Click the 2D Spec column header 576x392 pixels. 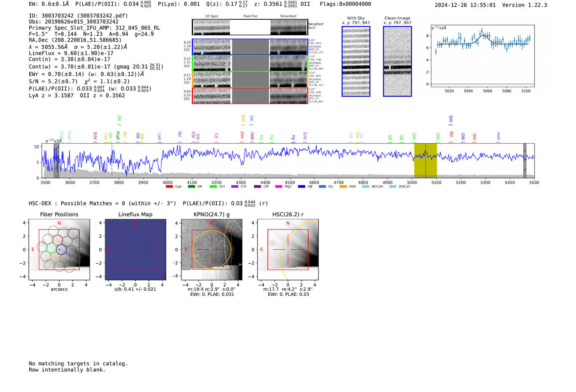pos(212,16)
